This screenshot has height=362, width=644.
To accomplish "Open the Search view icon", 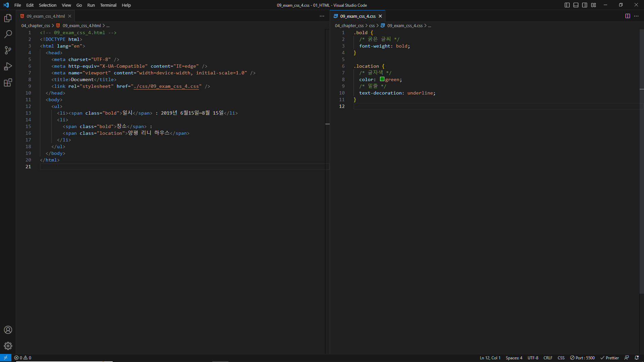I will coord(8,34).
